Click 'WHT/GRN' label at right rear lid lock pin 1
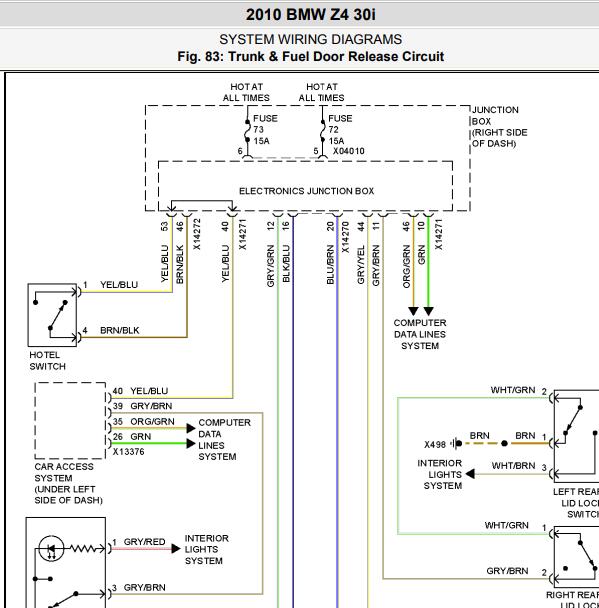This screenshot has height=608, width=599. 506,525
